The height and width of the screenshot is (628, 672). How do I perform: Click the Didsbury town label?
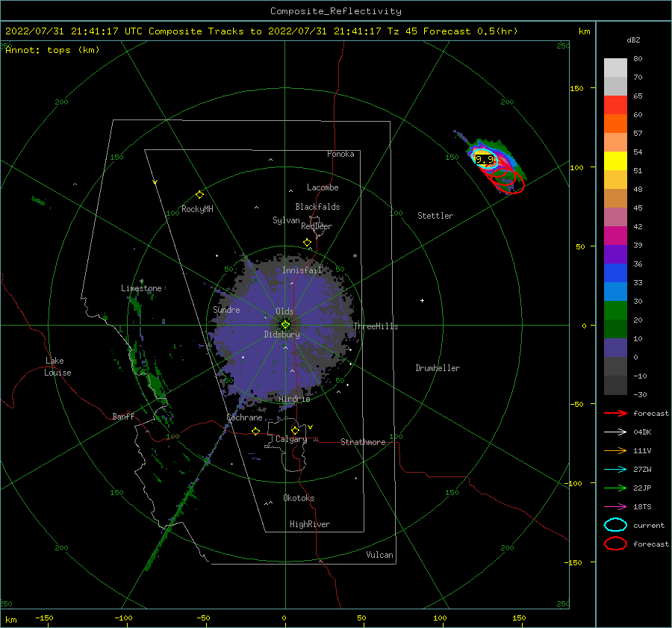(282, 335)
